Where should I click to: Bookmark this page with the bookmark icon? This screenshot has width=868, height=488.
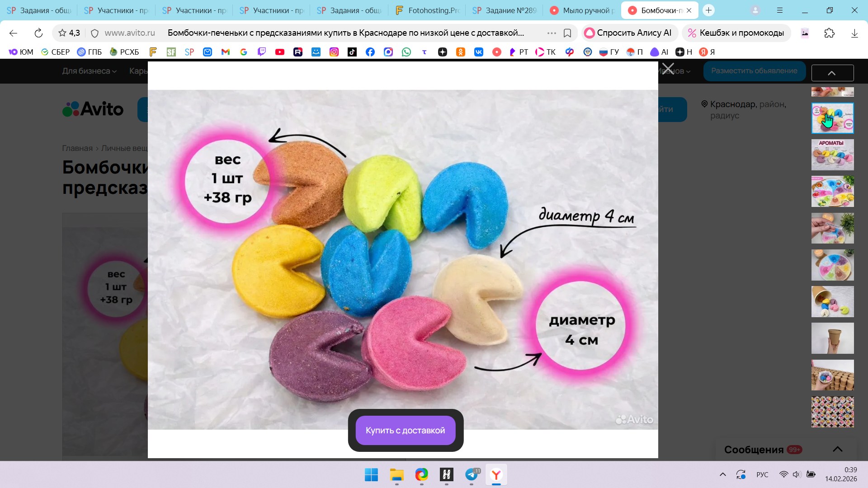coord(567,33)
